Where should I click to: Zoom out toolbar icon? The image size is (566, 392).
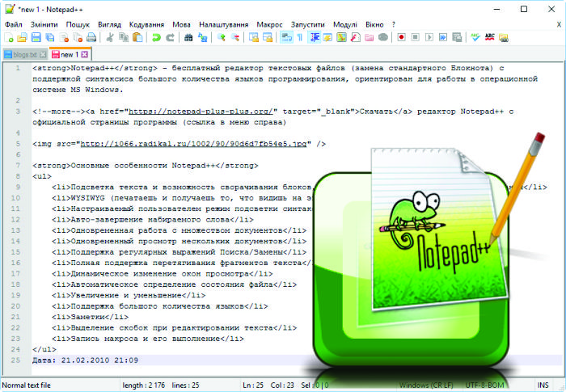235,37
